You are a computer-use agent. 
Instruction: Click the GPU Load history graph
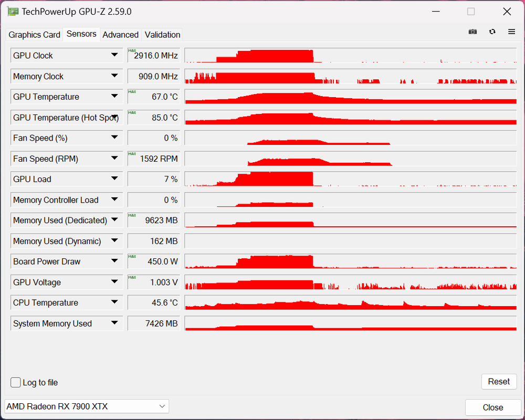click(351, 179)
